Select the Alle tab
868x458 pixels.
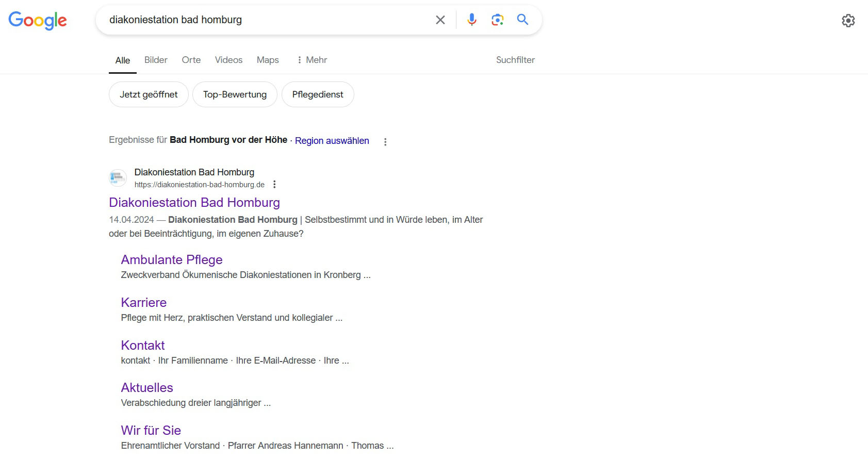(123, 60)
